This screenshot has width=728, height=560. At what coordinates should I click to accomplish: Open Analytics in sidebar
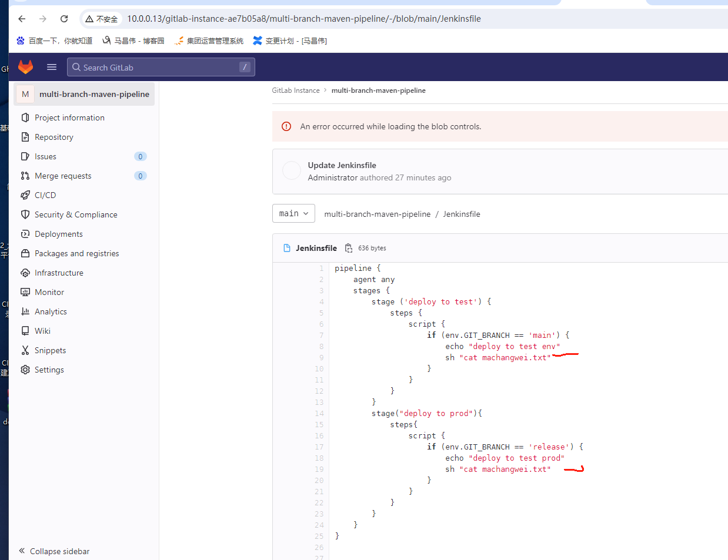point(51,311)
